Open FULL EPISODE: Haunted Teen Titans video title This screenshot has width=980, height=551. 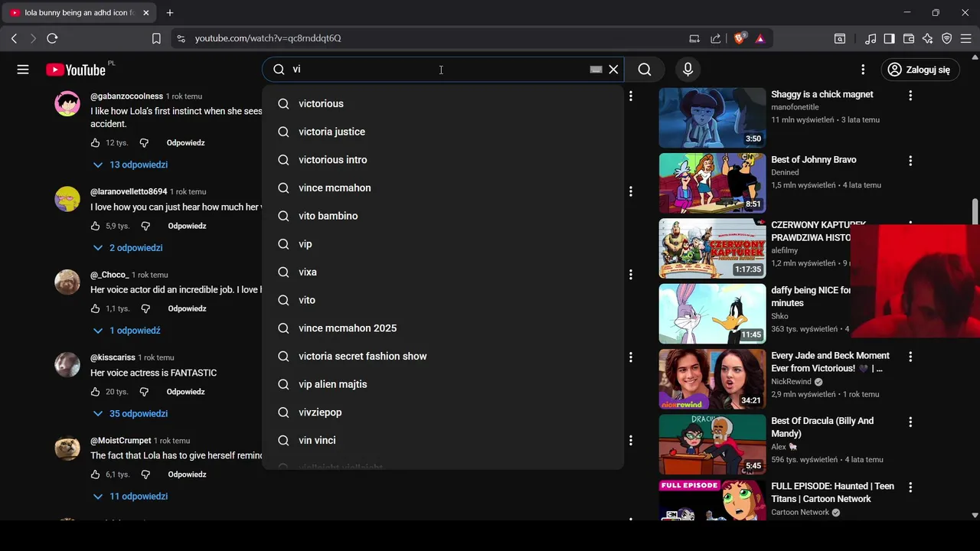(x=832, y=493)
